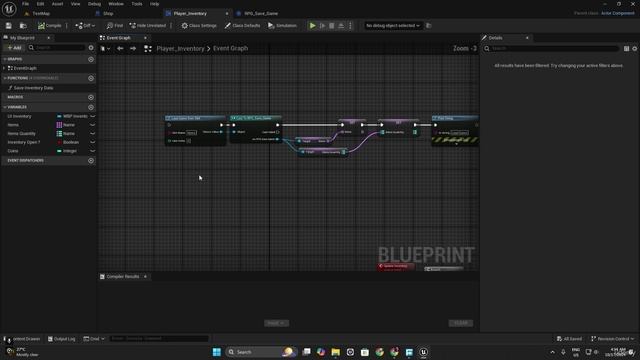Click Items variable Name type icon
The width and height of the screenshot is (640, 360).
(59, 125)
